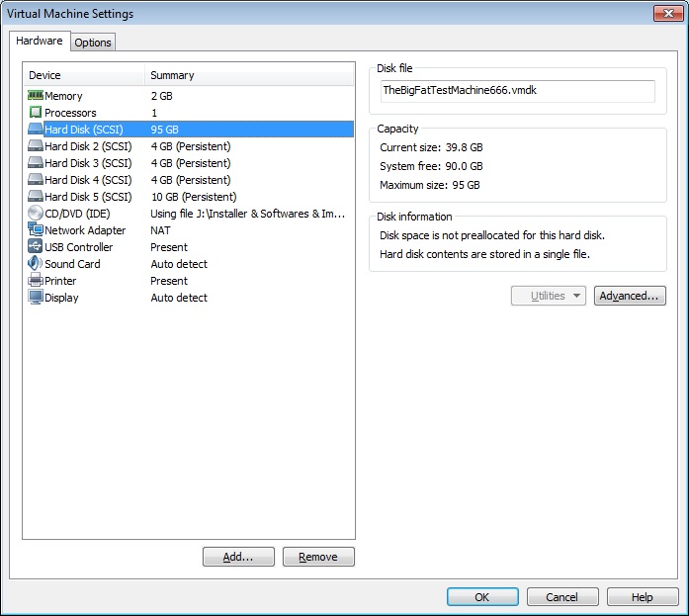Click the Processors chip icon
Viewport: 689px width, 616px height.
coord(36,113)
